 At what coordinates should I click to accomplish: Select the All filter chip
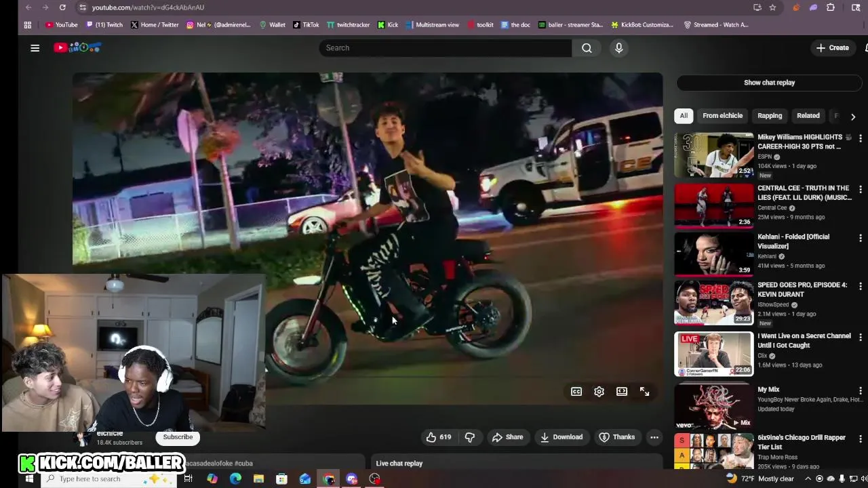684,116
